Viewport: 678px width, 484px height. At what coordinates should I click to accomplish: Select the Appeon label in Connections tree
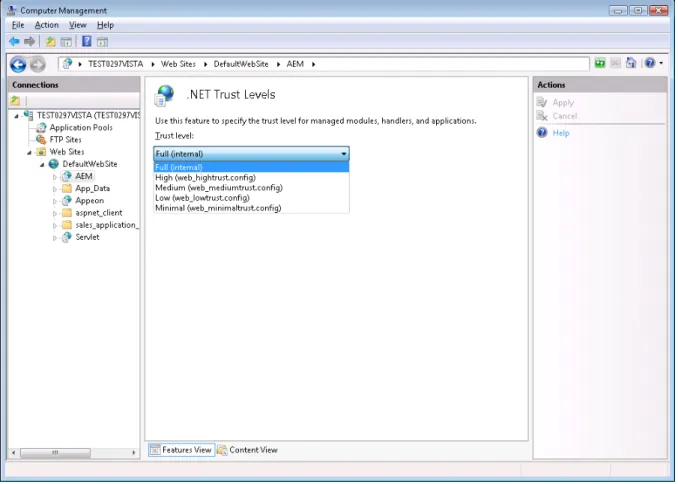[90, 201]
